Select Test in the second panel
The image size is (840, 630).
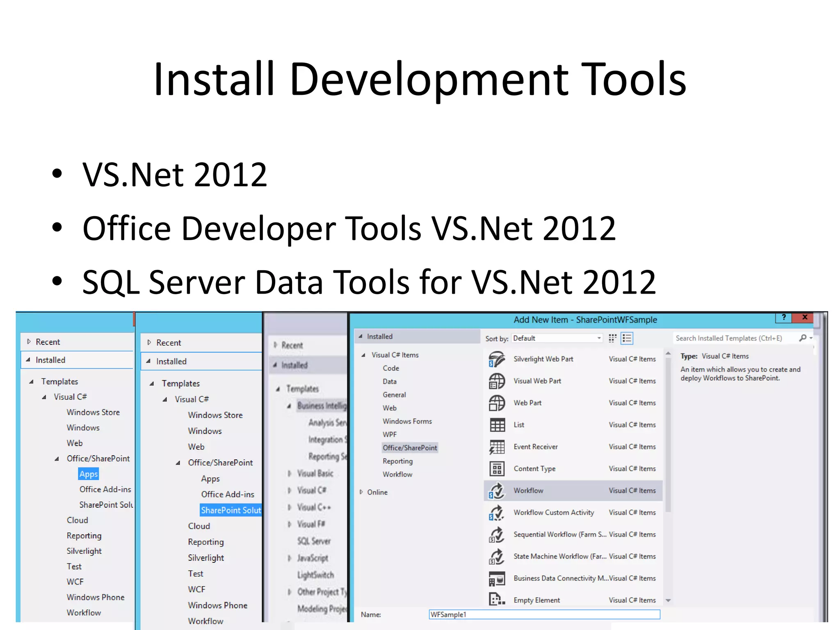196,574
